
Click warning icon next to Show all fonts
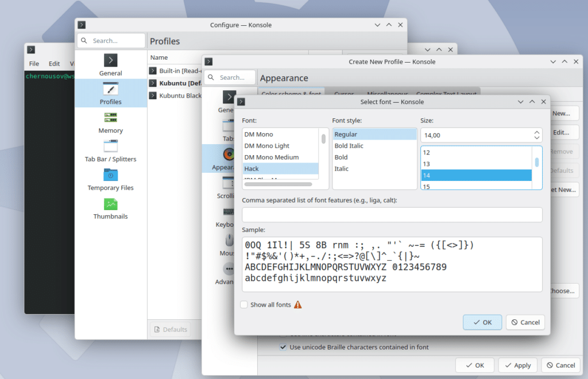(x=298, y=304)
